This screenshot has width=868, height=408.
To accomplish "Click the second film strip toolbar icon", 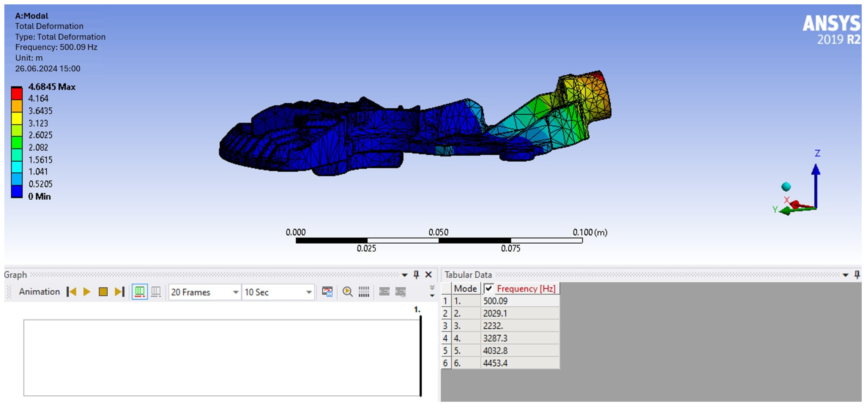I will tap(400, 292).
